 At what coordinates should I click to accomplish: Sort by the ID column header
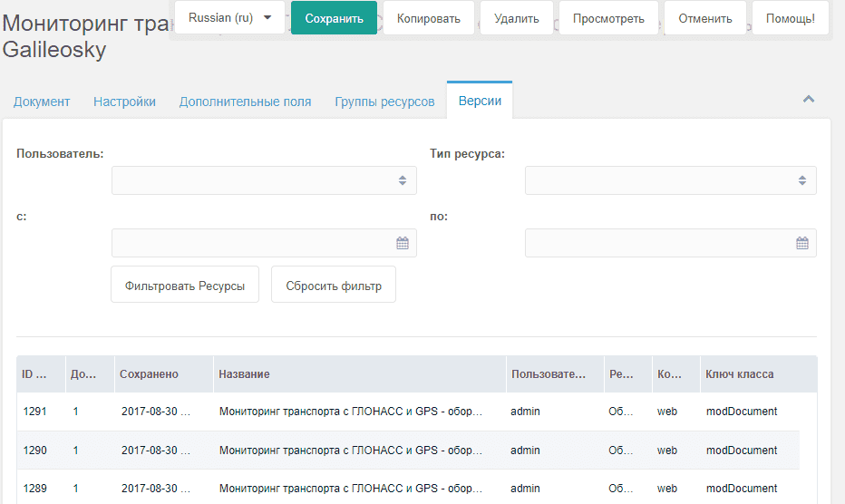click(x=41, y=374)
